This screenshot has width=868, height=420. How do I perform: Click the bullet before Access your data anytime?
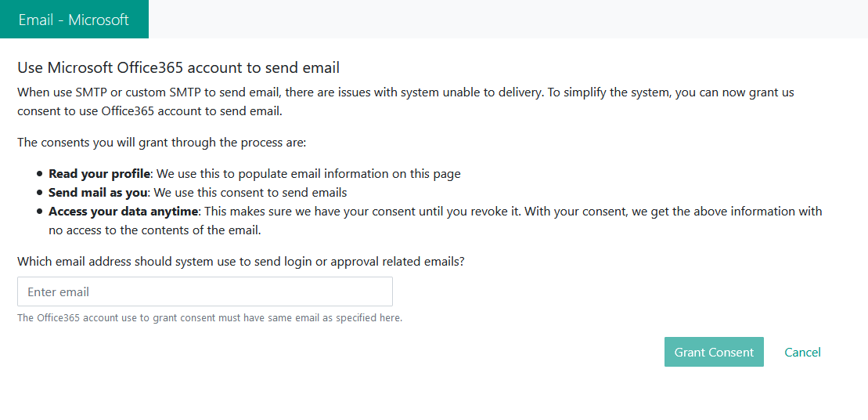pyautogui.click(x=39, y=211)
